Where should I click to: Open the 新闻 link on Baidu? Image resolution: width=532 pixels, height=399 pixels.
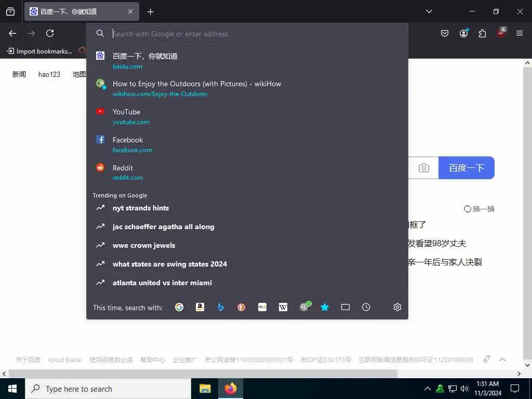pos(19,74)
